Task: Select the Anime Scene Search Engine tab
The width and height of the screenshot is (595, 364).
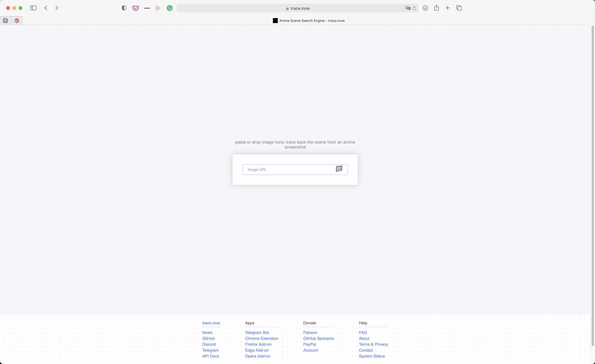Action: (x=309, y=20)
